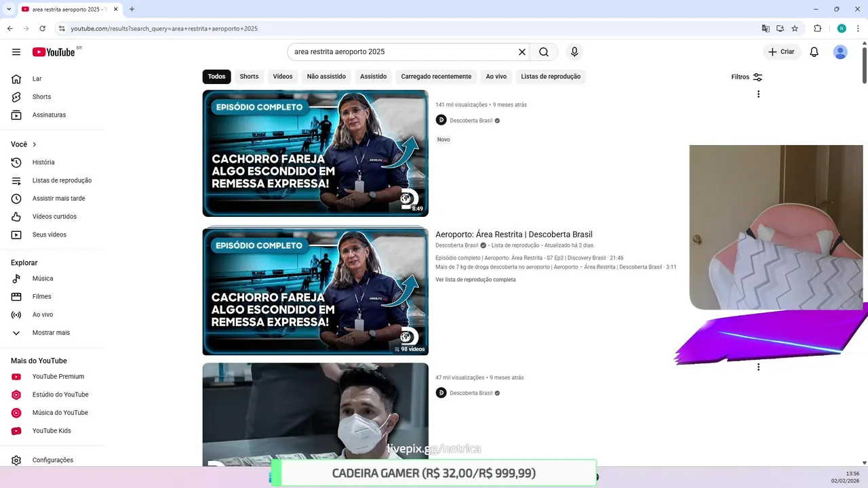The height and width of the screenshot is (488, 868).
Task: Open Mais de 7 kg de droga entry
Action: tap(555, 267)
